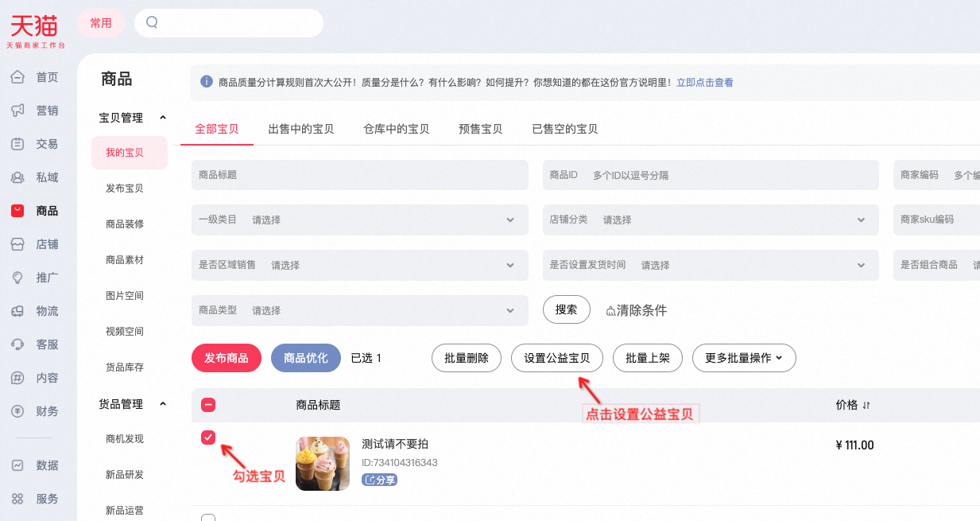Viewport: 980px width, 521px height.
Task: Focus the 商品标题 input field
Action: click(x=360, y=175)
